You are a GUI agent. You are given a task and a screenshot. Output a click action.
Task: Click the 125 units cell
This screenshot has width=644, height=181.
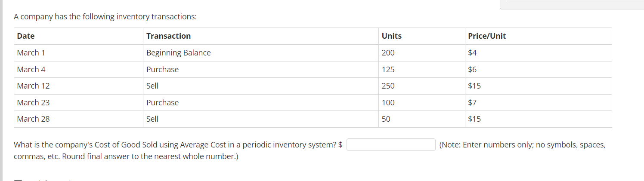[x=421, y=70]
